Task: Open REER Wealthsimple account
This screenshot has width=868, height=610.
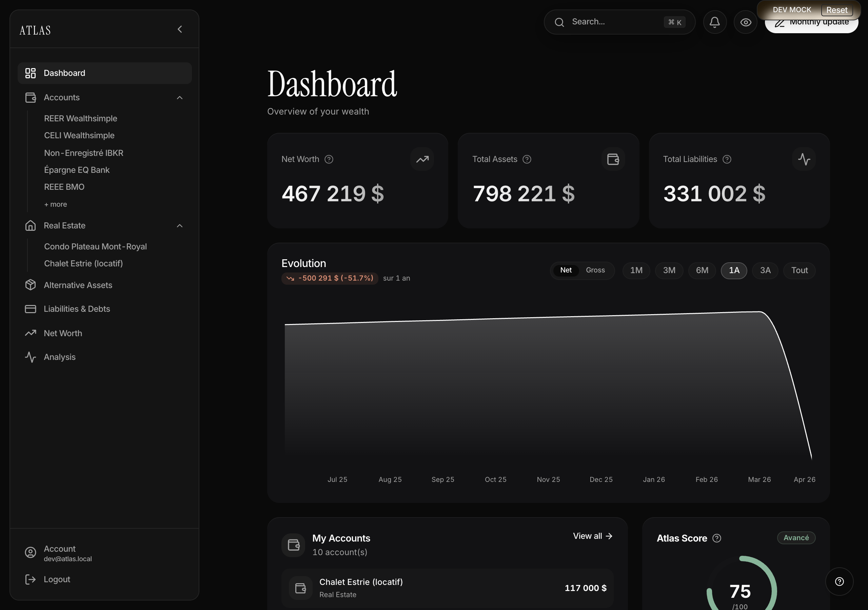Action: pos(80,118)
